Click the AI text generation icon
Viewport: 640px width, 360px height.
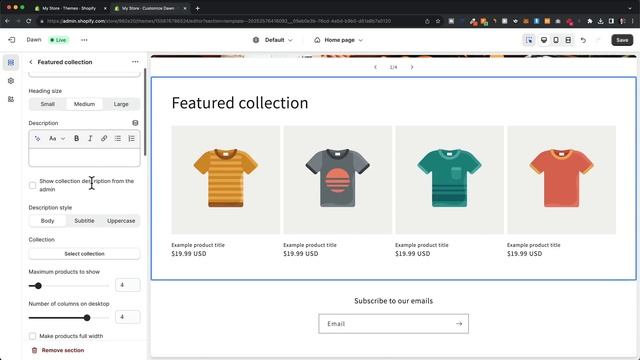click(x=37, y=138)
